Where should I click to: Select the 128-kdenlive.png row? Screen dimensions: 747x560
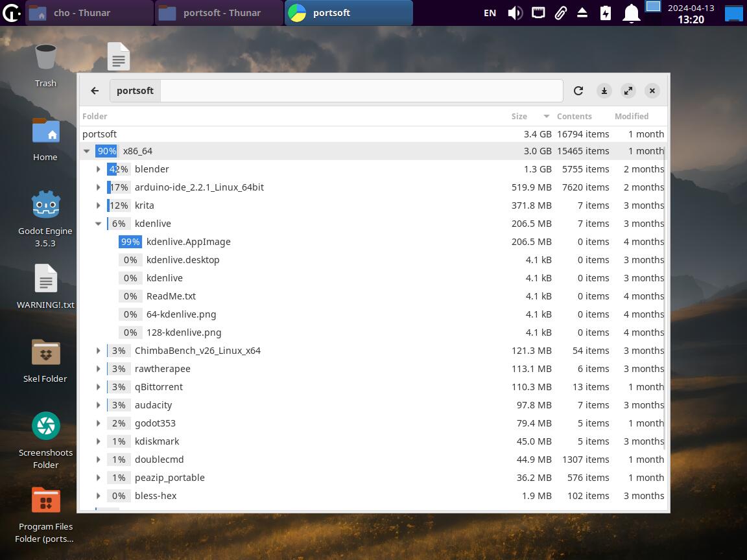pos(373,332)
